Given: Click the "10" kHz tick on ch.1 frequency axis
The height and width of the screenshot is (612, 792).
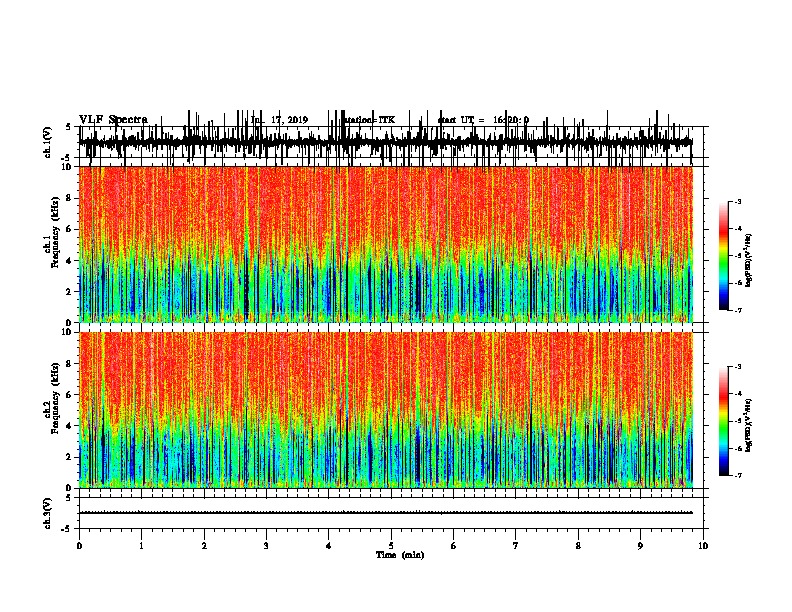Looking at the screenshot, I should pyautogui.click(x=67, y=167).
